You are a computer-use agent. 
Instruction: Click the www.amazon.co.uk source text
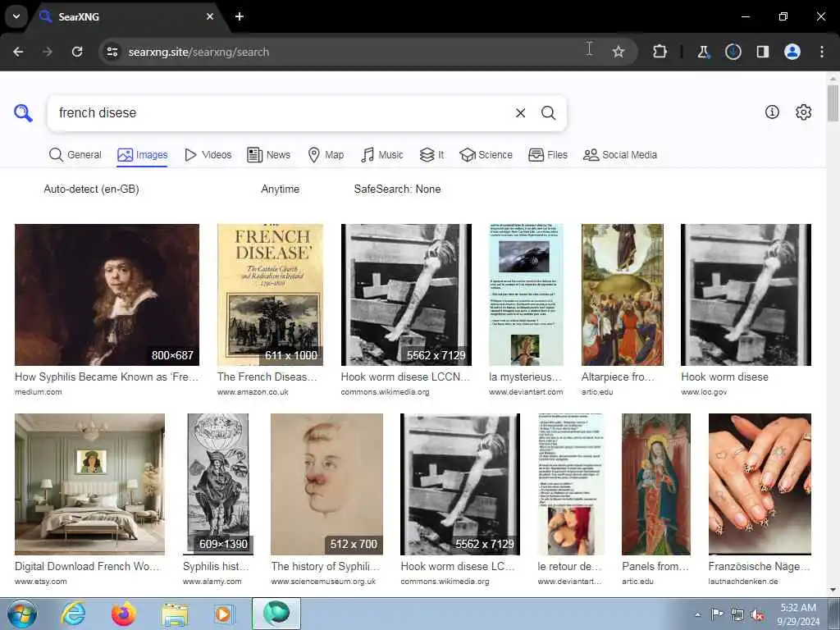[253, 392]
